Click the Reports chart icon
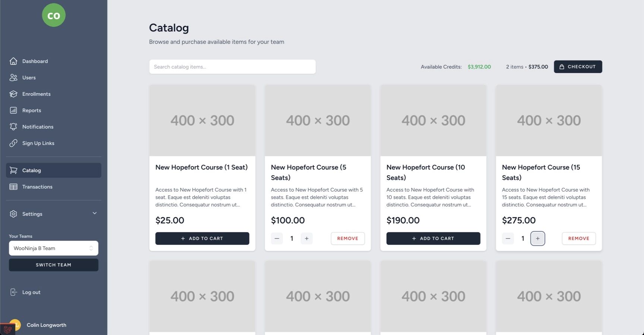 (13, 110)
